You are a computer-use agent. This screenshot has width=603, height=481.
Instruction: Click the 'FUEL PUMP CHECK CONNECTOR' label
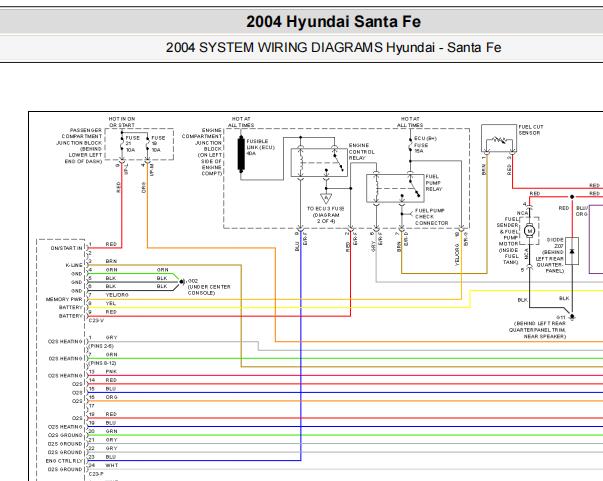[x=431, y=216]
